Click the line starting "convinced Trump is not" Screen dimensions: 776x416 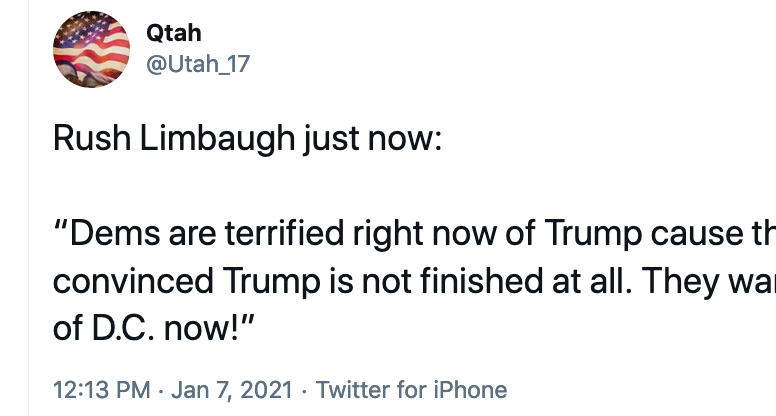point(414,281)
